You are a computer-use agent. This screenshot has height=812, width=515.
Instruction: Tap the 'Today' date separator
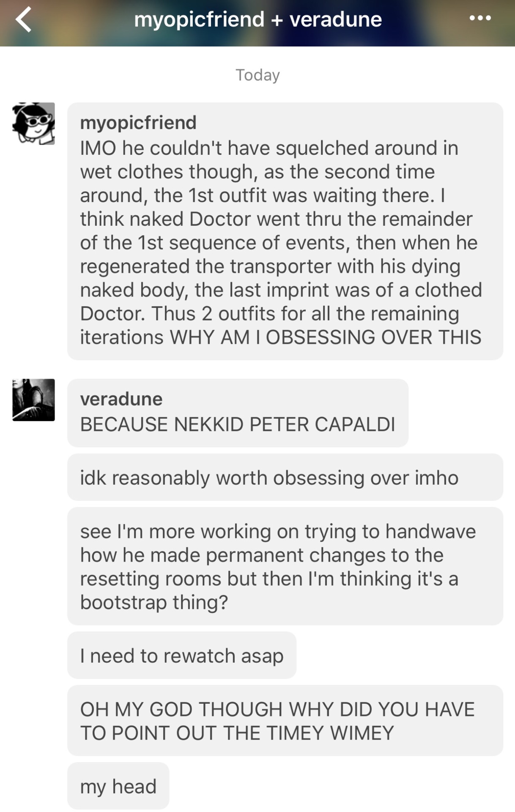[x=257, y=75]
